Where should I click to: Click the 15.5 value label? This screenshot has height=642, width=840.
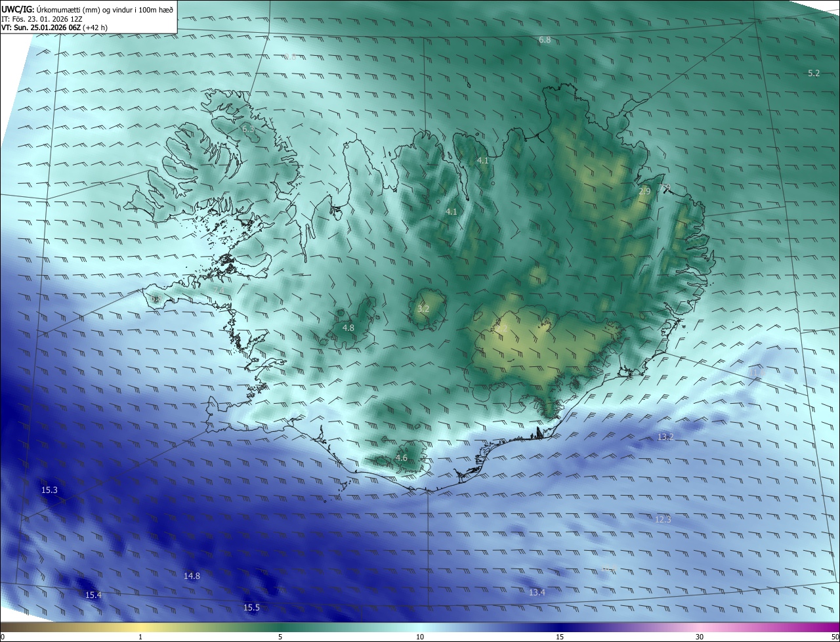click(x=251, y=607)
